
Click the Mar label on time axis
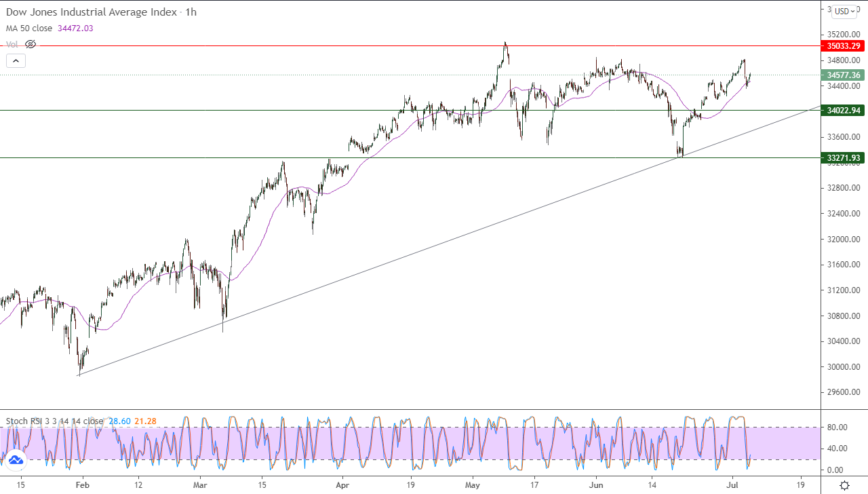pyautogui.click(x=200, y=485)
